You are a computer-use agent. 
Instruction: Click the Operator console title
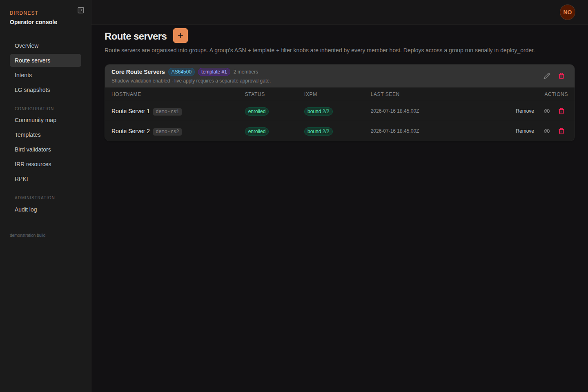(x=33, y=22)
